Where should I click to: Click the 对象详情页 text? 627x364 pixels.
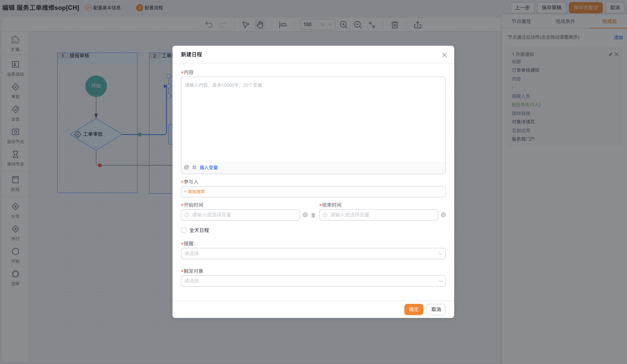[523, 122]
